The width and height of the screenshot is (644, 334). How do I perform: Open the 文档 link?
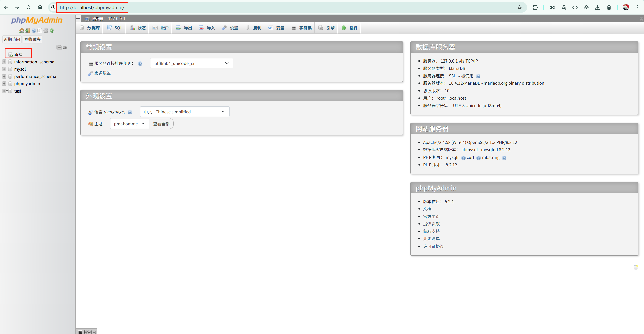[x=427, y=209]
